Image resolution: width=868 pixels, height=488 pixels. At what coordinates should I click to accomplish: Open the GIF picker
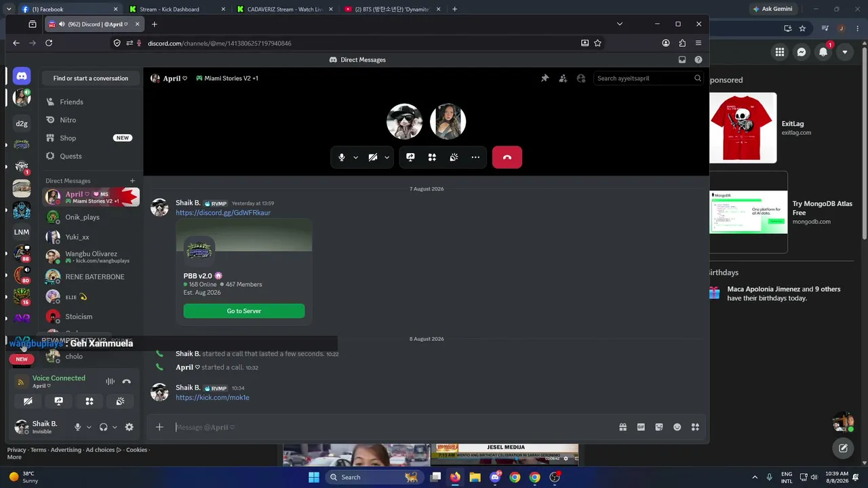coord(641,427)
